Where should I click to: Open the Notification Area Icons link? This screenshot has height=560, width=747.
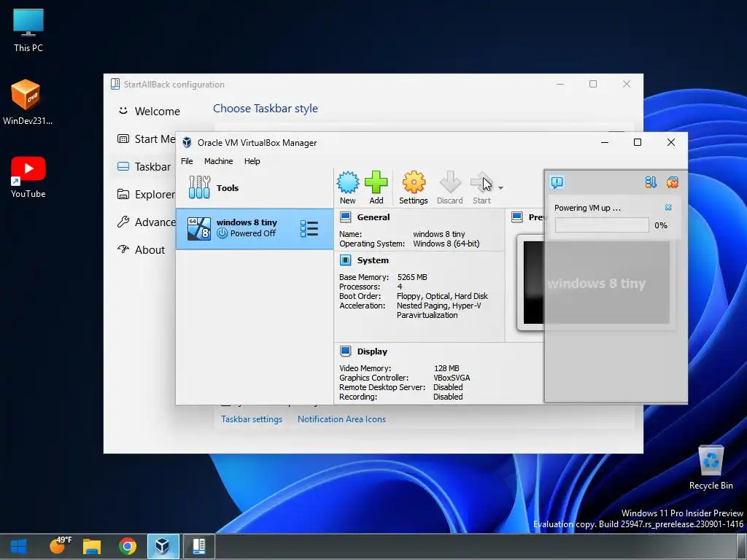pos(341,419)
